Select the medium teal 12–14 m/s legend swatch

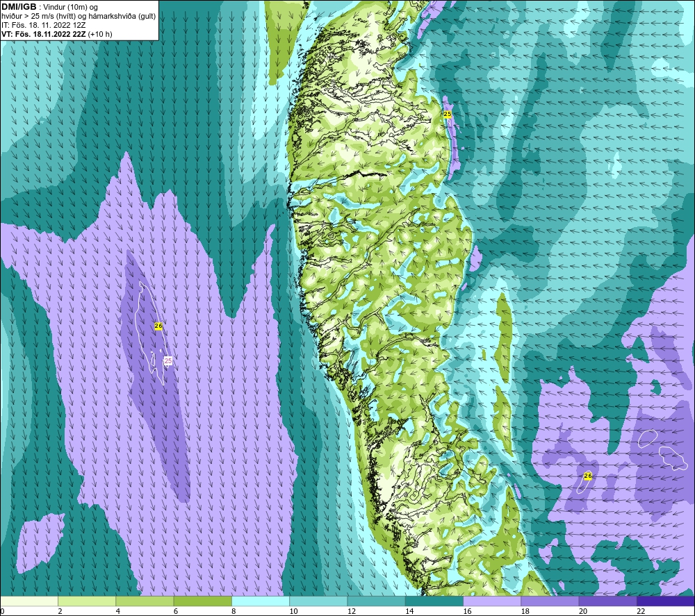point(376,601)
